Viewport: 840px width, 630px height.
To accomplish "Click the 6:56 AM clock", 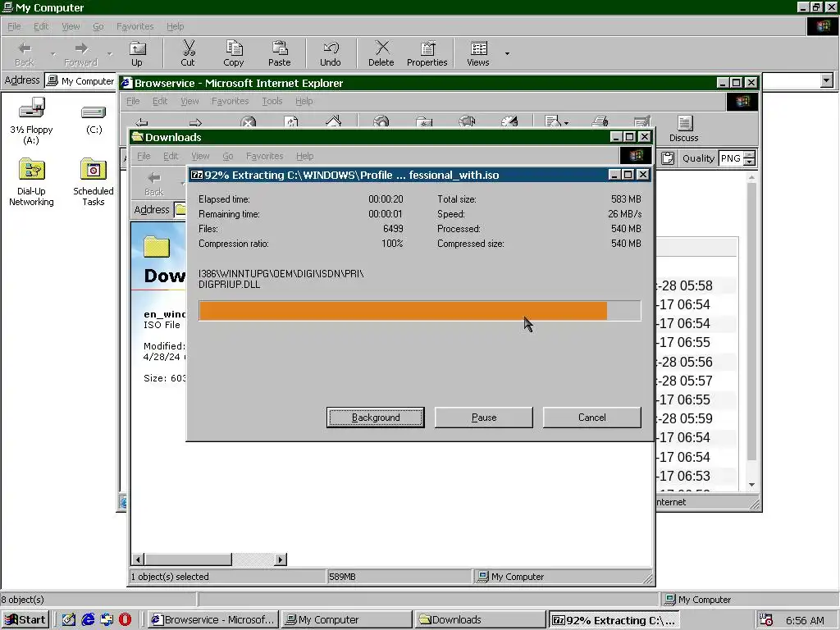I will [805, 620].
